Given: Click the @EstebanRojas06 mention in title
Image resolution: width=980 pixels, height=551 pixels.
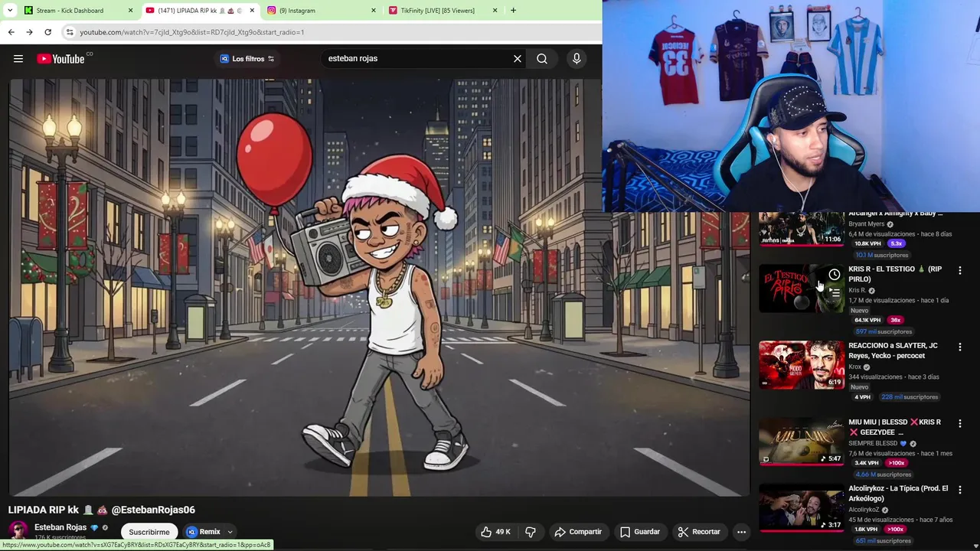Looking at the screenshot, I should coord(153,510).
